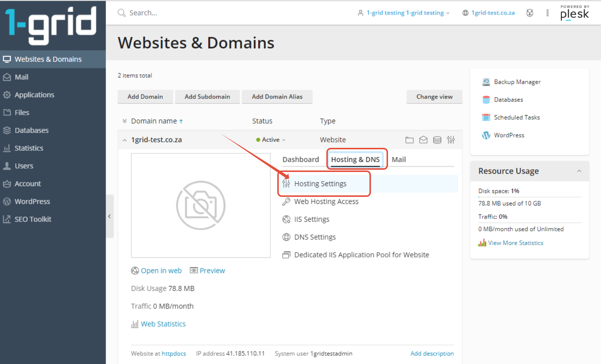
Task: Open the Active status dropdown
Action: [x=271, y=140]
